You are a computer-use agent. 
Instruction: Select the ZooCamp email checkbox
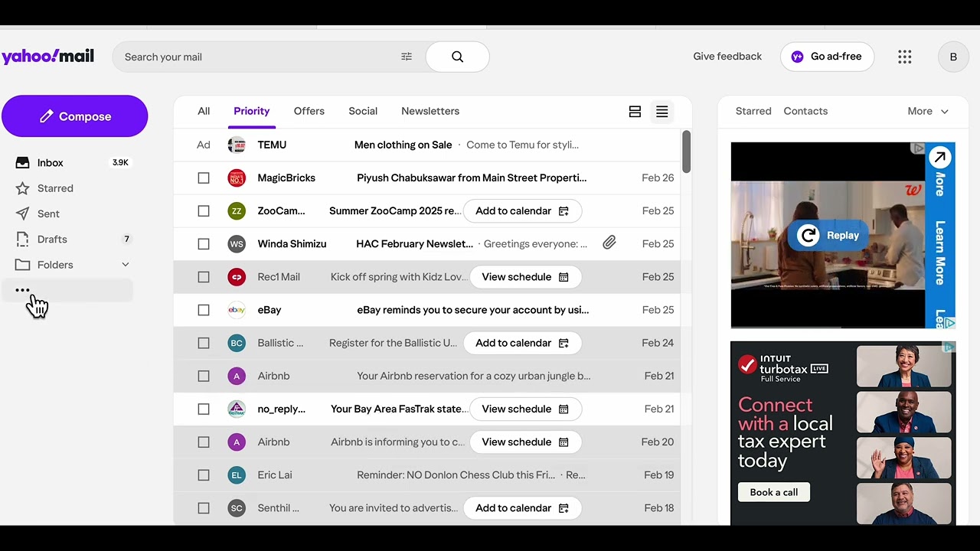coord(204,210)
